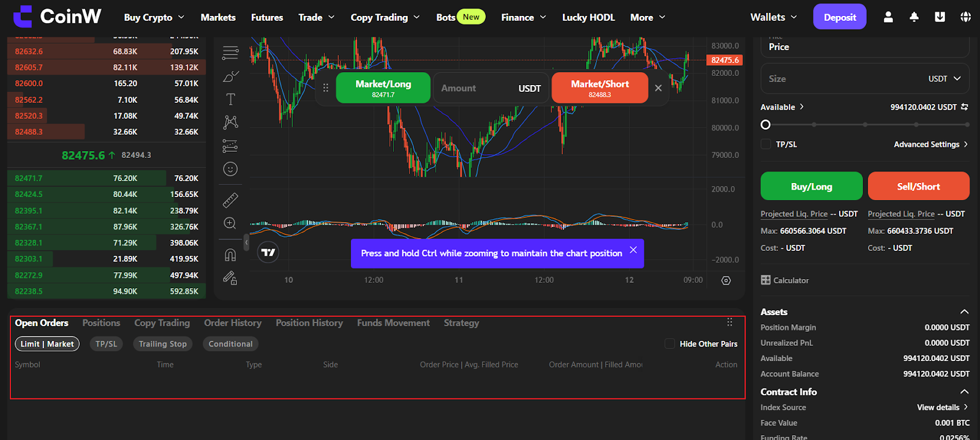Click the Size input field
Viewport: 980px width, 440px height.
click(865, 79)
